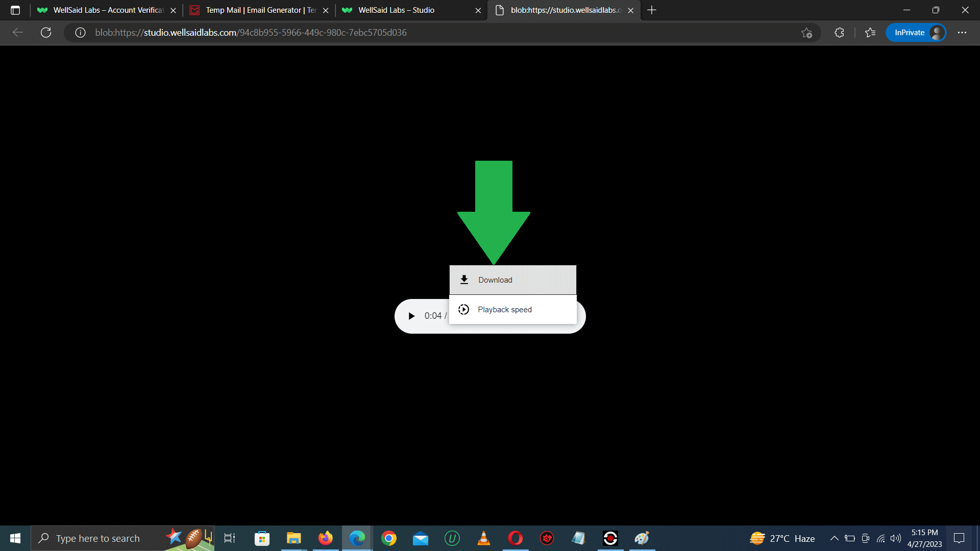The width and height of the screenshot is (980, 551).
Task: Switch to Microsoft Edge in taskbar
Action: pyautogui.click(x=357, y=538)
